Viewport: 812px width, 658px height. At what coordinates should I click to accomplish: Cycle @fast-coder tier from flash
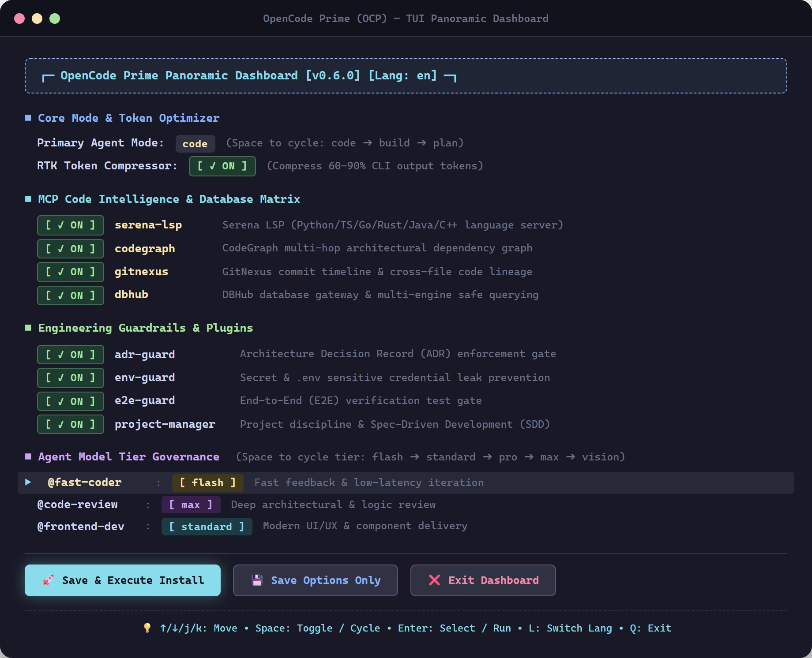point(207,482)
